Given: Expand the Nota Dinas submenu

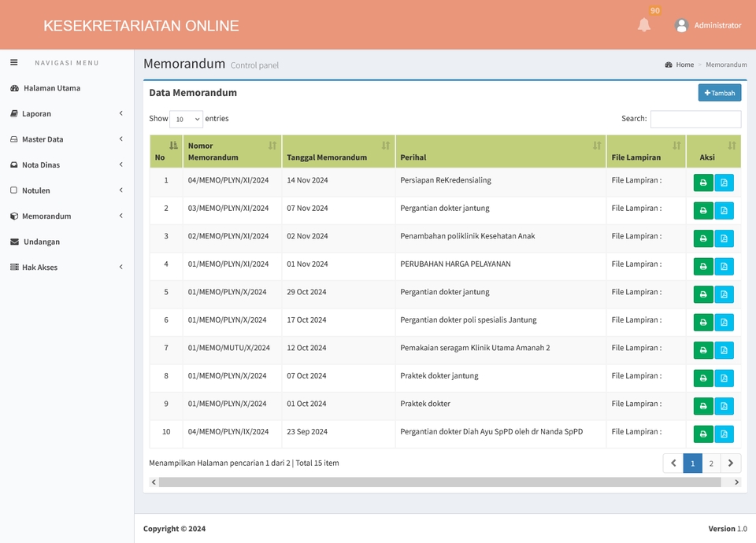Looking at the screenshot, I should [x=14, y=164].
